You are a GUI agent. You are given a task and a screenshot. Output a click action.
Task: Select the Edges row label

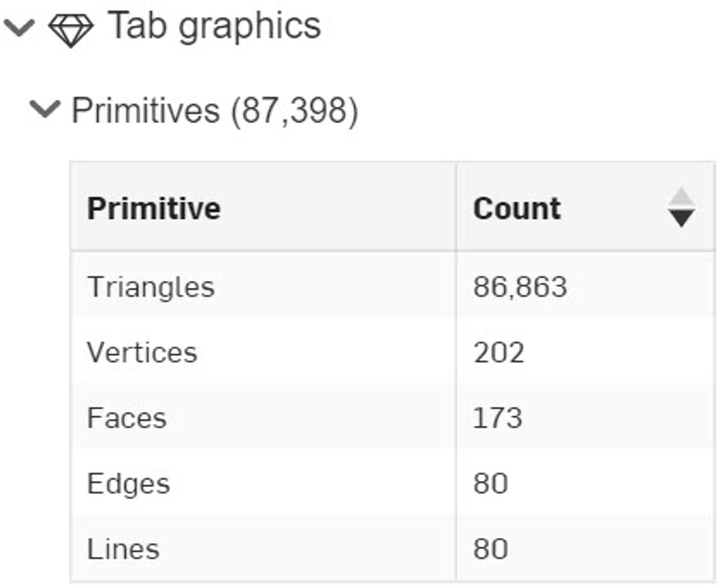[x=128, y=483]
